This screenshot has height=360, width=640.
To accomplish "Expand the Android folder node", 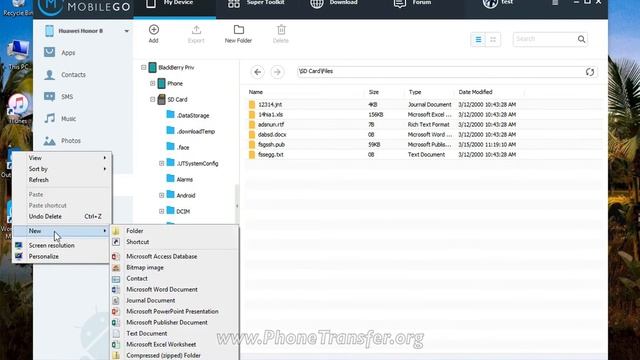I will [162, 195].
